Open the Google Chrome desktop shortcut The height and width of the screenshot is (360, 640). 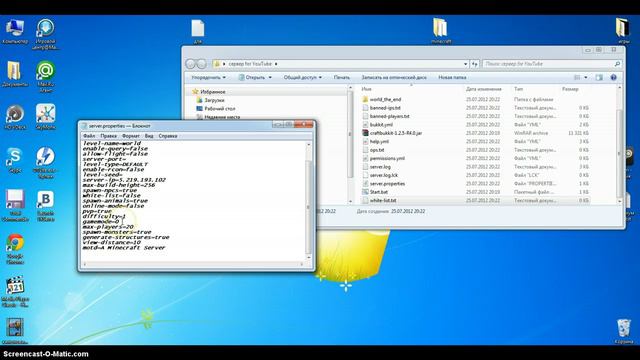15,249
